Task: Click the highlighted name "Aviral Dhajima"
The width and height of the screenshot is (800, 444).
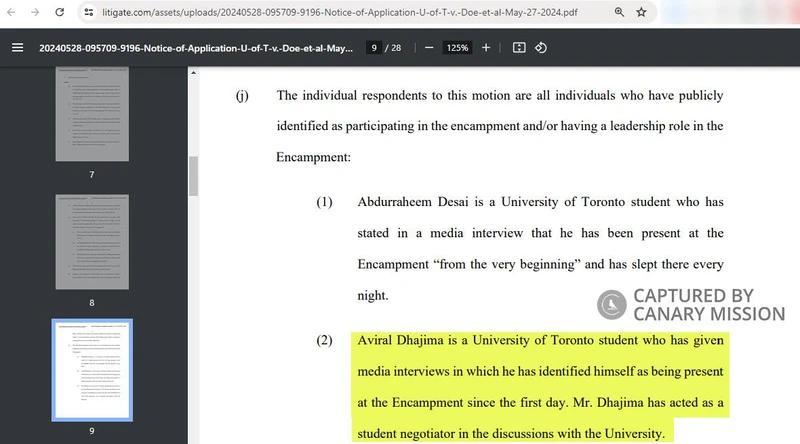Action: (400, 340)
